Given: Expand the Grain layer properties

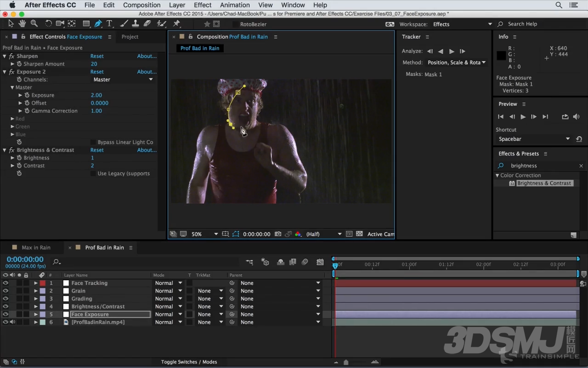Looking at the screenshot, I should 36,291.
